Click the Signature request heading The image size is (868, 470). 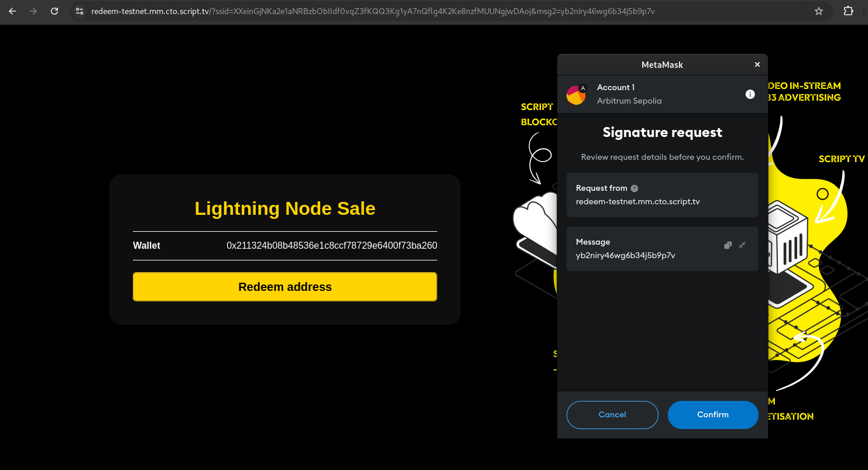click(x=662, y=132)
